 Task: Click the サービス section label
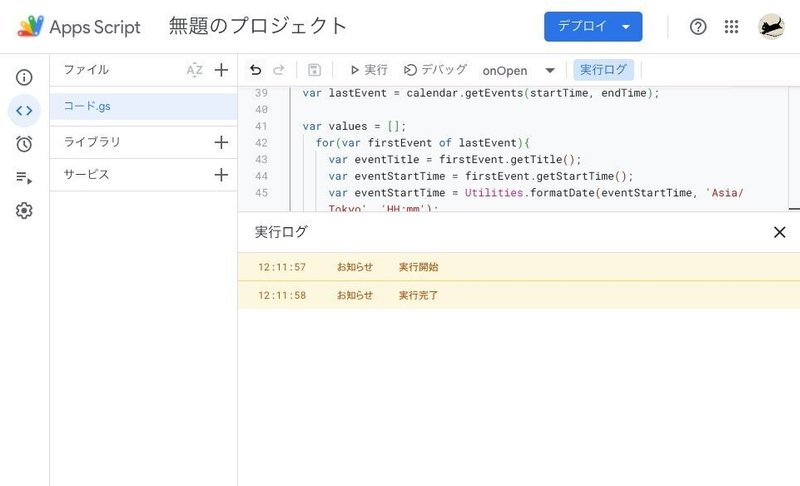point(87,174)
